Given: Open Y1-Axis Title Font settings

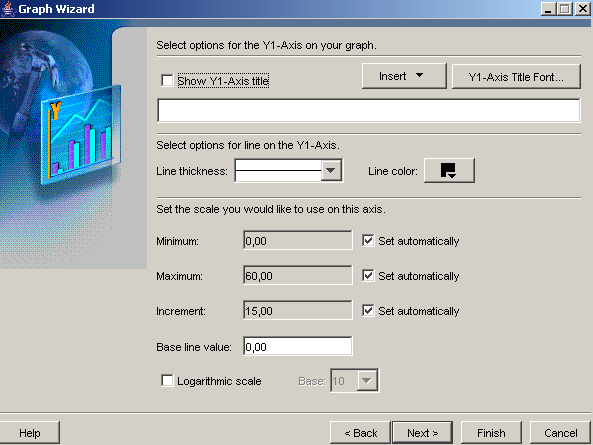Looking at the screenshot, I should (x=516, y=77).
